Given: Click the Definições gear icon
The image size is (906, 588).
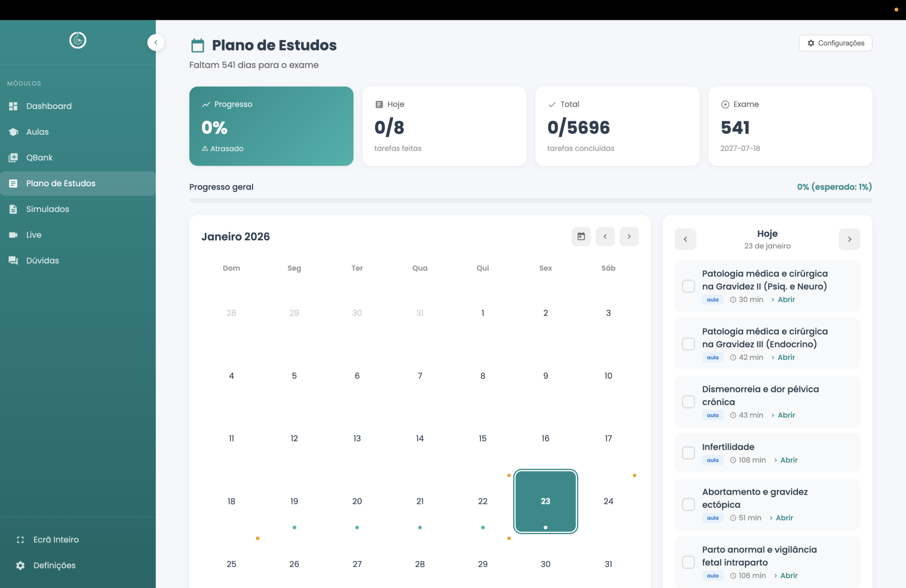Looking at the screenshot, I should click(x=20, y=565).
